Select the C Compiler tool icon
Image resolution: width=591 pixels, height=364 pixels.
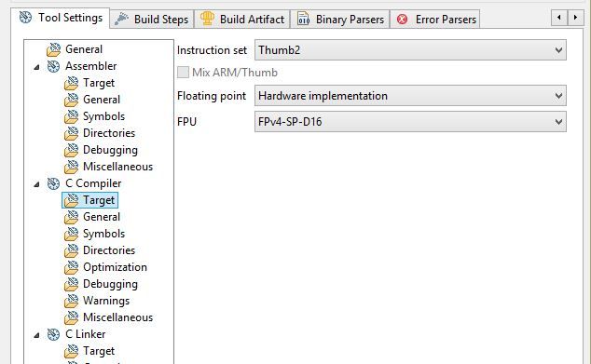tap(53, 183)
